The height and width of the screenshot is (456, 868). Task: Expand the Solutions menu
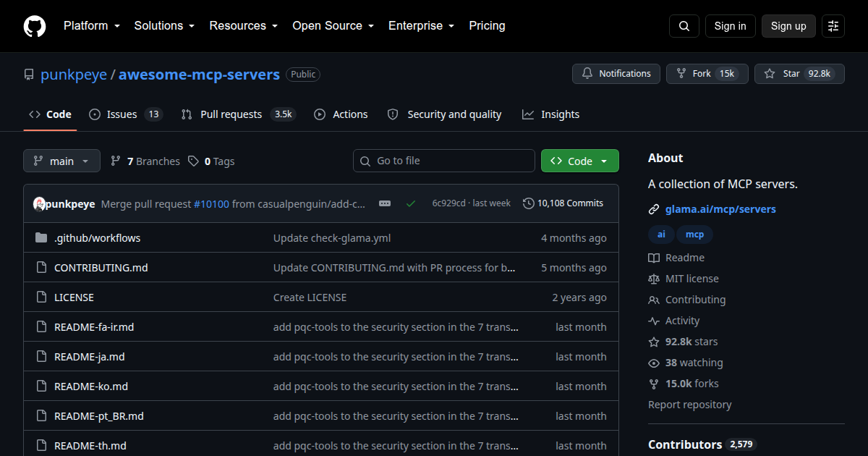(164, 26)
